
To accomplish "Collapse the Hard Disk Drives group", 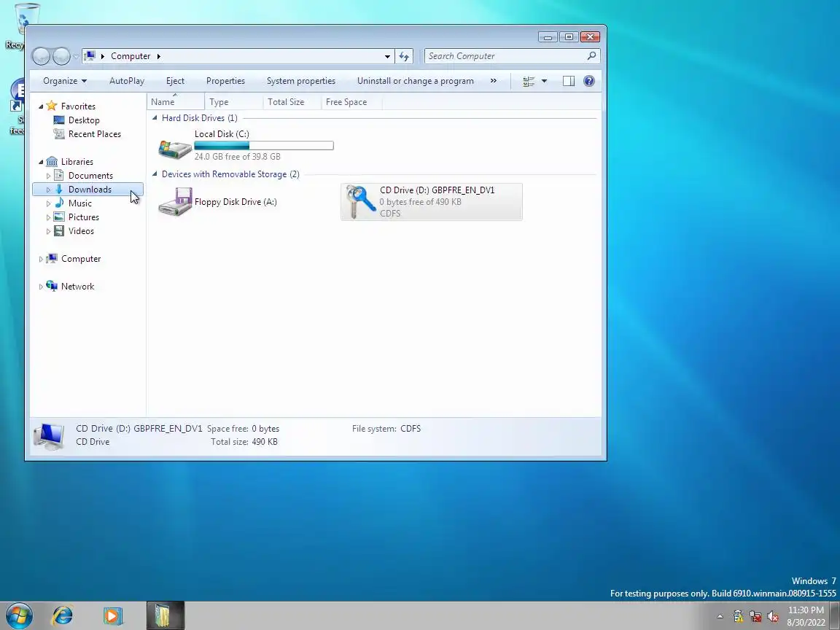I will (155, 118).
